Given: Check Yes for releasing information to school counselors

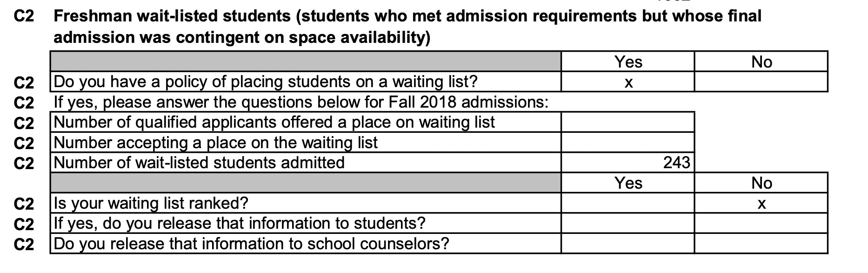Looking at the screenshot, I should (628, 244).
